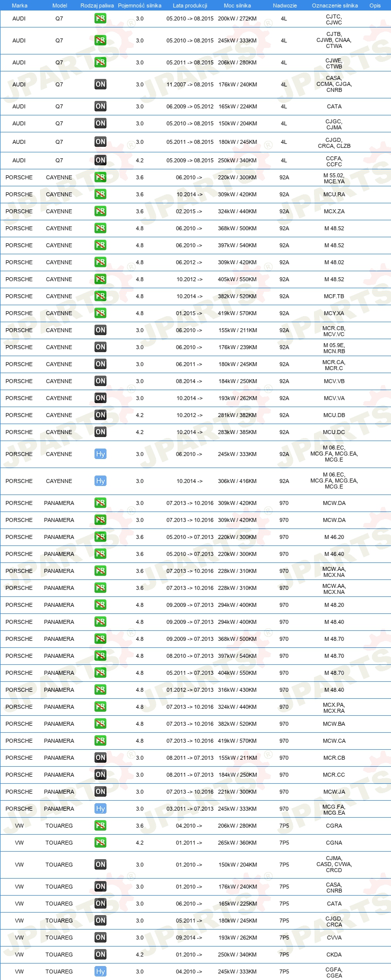Click Cayenne production date '08.2014 ->'
This screenshot has width=391, height=980.
pyautogui.click(x=189, y=381)
